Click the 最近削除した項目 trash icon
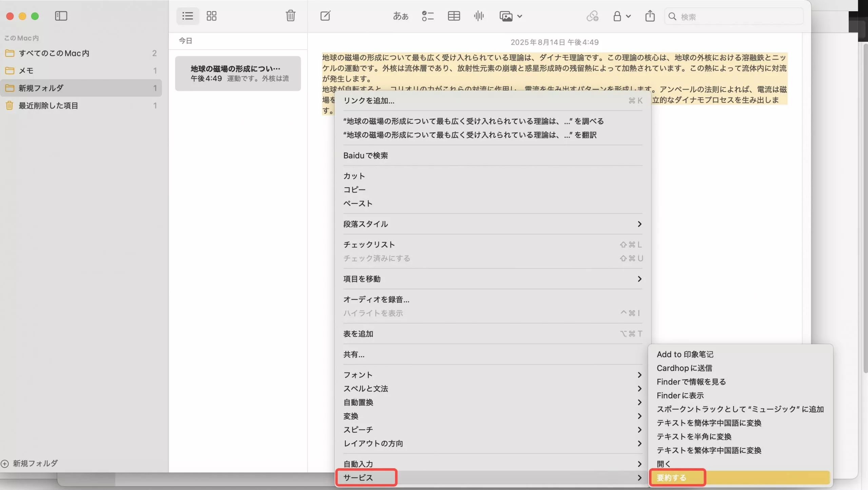 (x=9, y=106)
